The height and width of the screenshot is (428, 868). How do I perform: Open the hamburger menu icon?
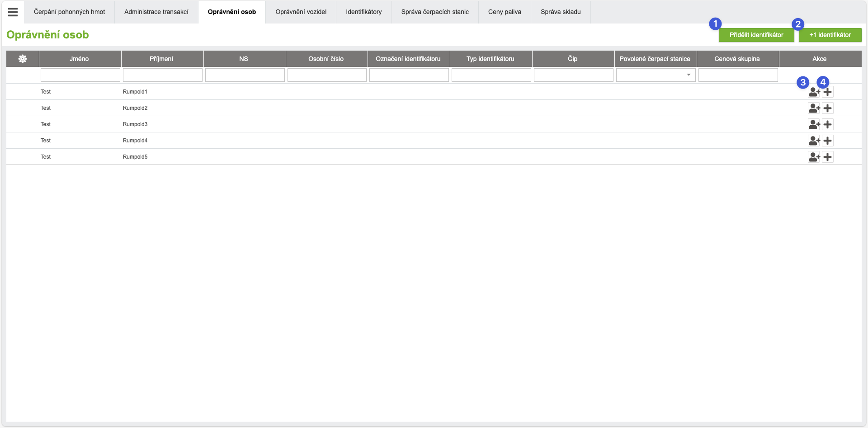(x=13, y=12)
